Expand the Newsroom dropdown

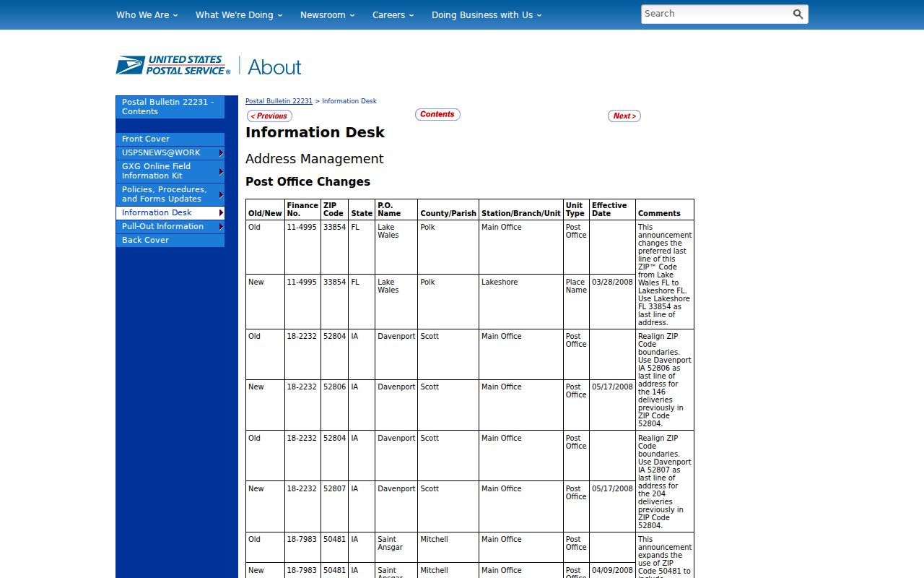pos(327,14)
